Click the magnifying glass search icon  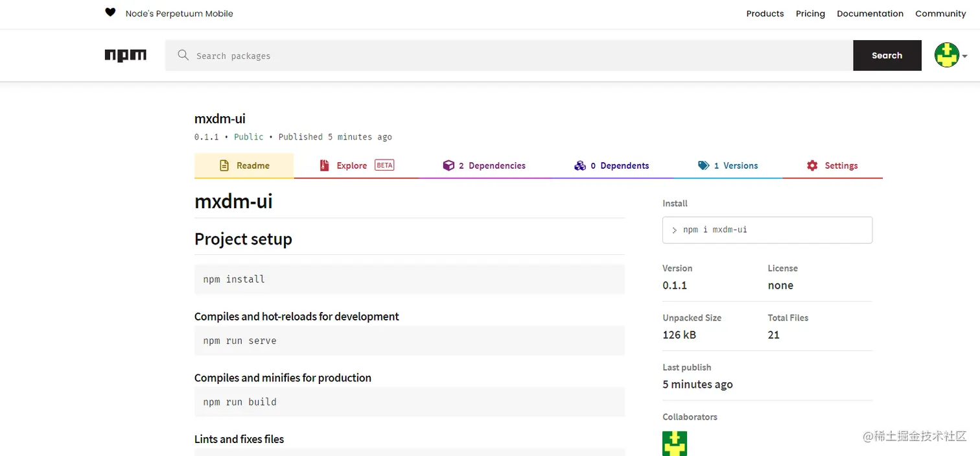[x=183, y=56]
